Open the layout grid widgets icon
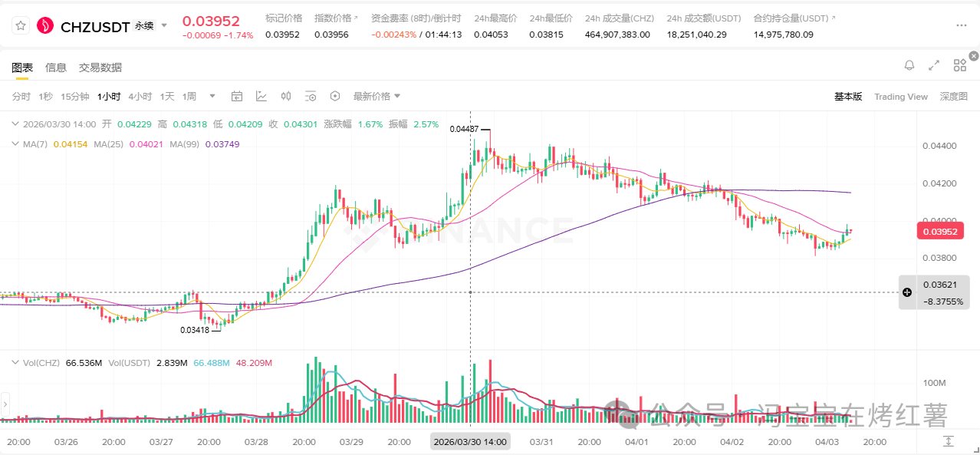 [x=959, y=65]
